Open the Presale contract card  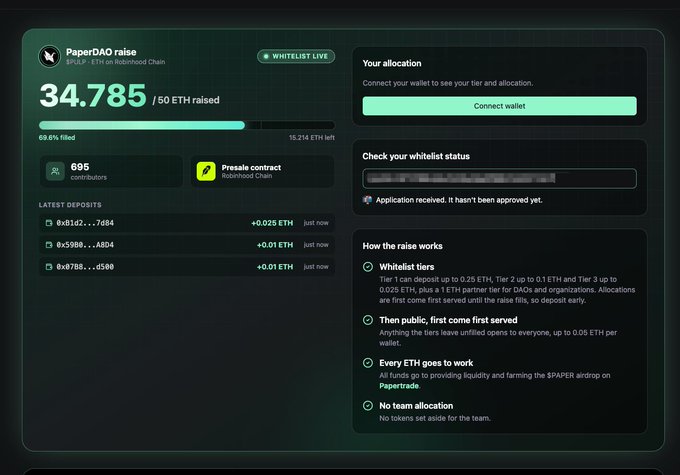(x=262, y=171)
